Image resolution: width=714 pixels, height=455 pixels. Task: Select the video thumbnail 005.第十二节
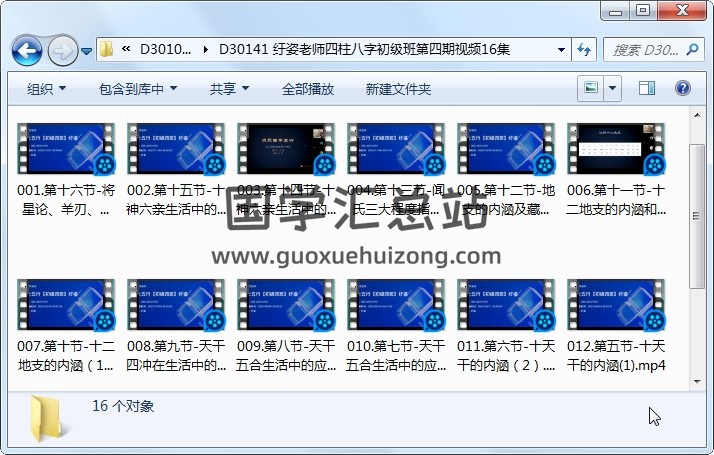point(506,148)
